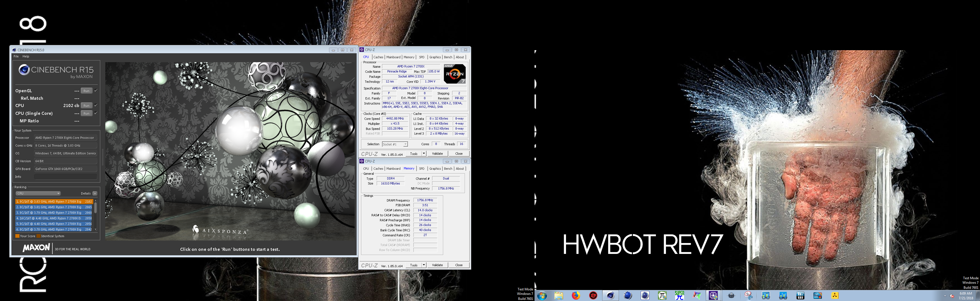980x301 pixels.
Task: Open the colorful triangle taskbar icon
Action: [697, 296]
